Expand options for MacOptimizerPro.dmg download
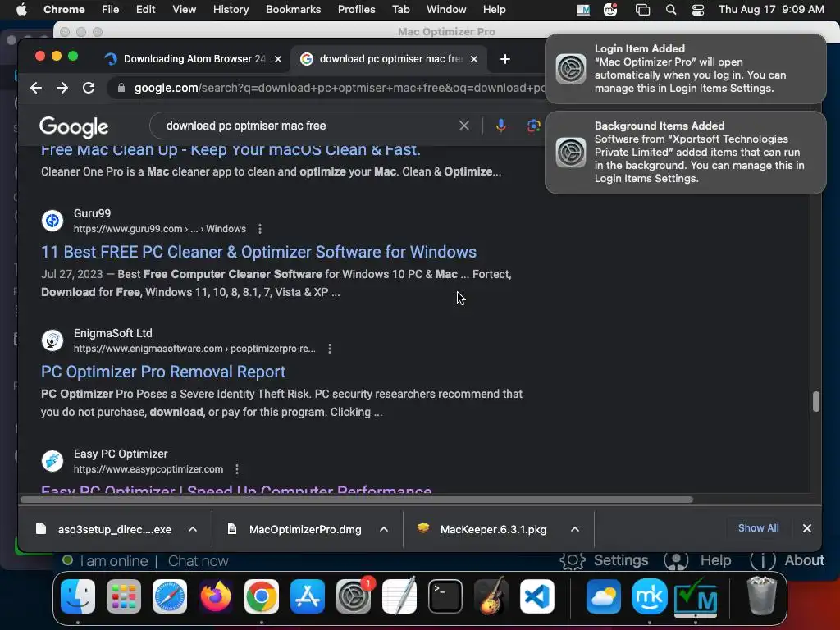Image resolution: width=840 pixels, height=630 pixels. click(x=384, y=529)
